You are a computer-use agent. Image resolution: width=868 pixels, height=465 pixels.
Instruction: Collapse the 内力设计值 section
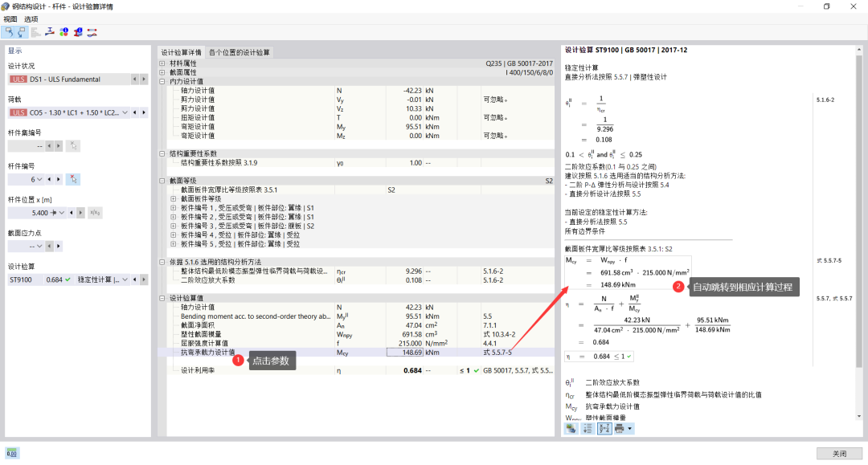[x=162, y=81]
